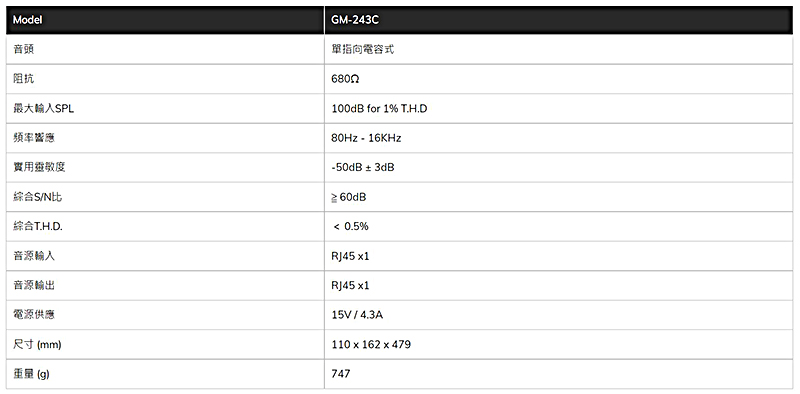Viewport: 800px width, 394px height.
Task: Click the 音源輸出 RJ45 x1 value
Action: (x=350, y=286)
